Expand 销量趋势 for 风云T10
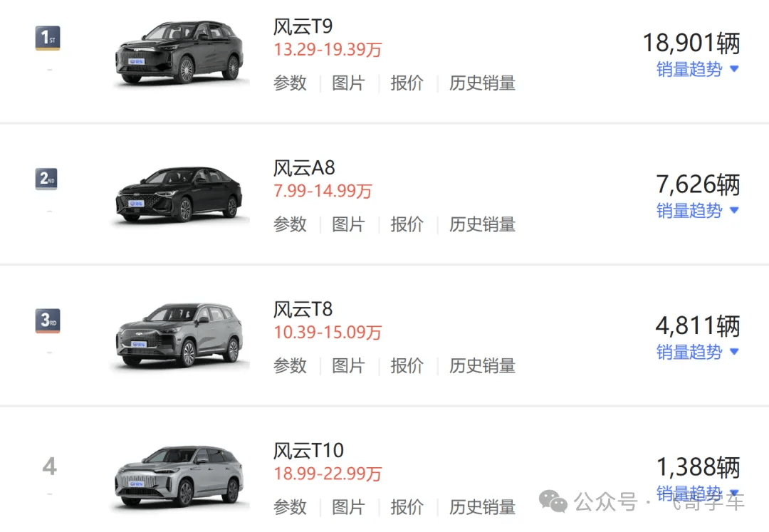The height and width of the screenshot is (532, 769). tap(697, 493)
